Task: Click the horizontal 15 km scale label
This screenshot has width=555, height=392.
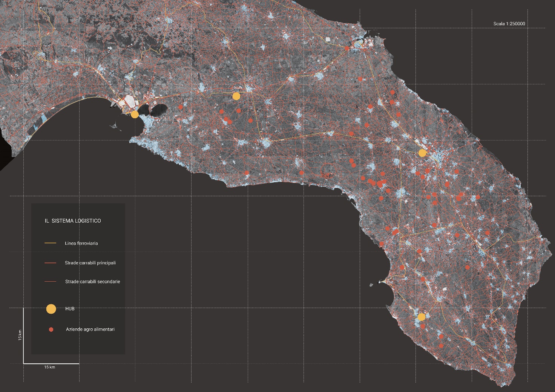Action: pyautogui.click(x=49, y=367)
